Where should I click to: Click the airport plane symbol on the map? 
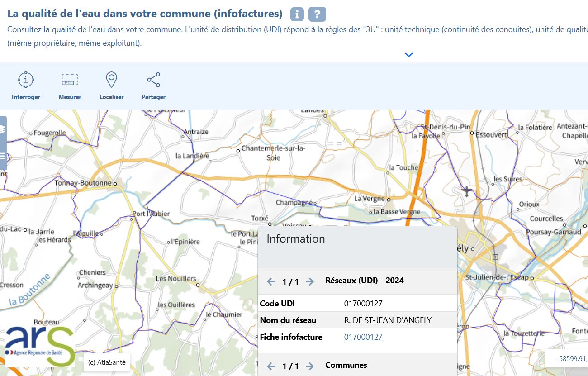click(467, 191)
